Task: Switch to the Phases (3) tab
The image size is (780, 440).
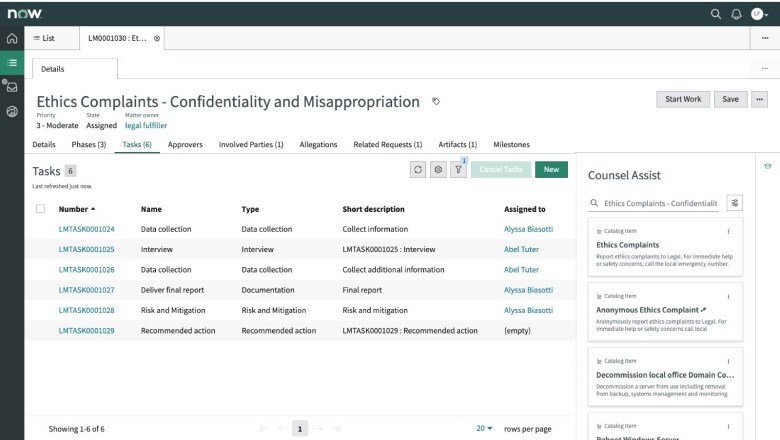Action: (89, 144)
